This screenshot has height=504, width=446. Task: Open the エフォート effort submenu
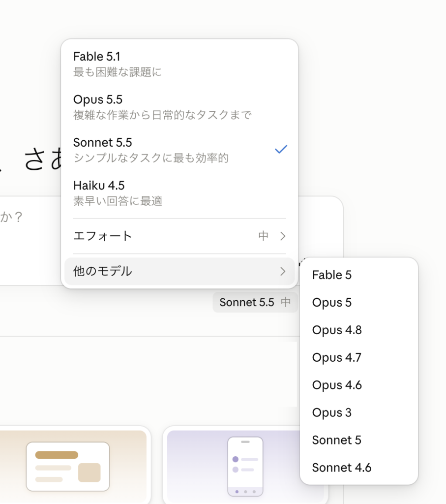[179, 236]
